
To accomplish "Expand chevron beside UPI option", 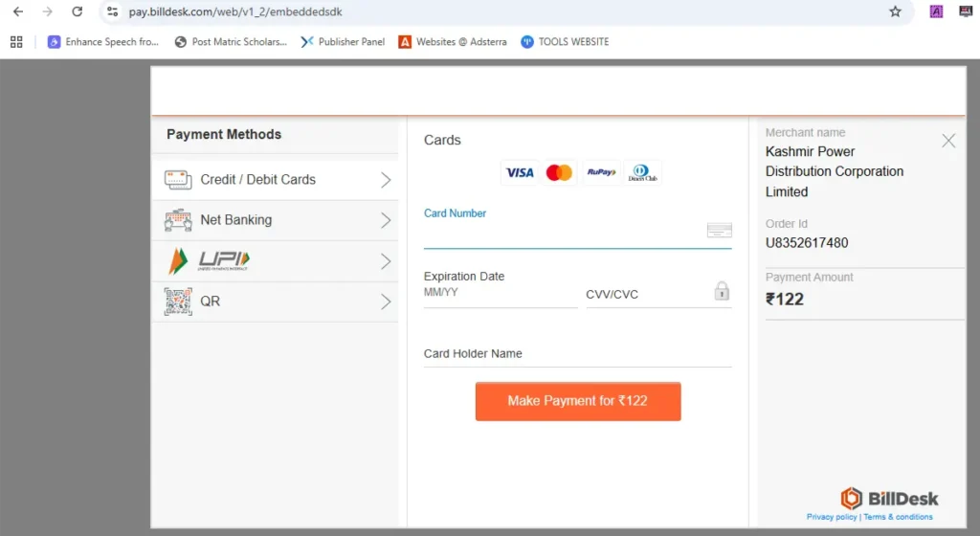I will tap(386, 261).
